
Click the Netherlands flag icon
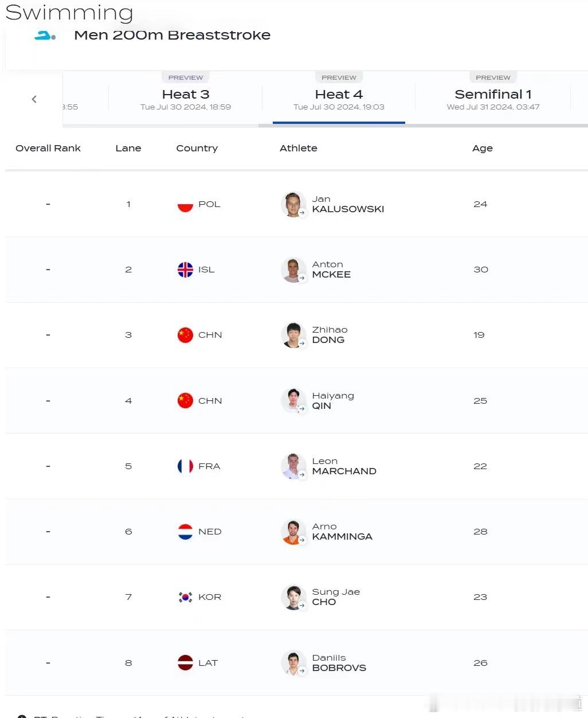click(x=185, y=532)
